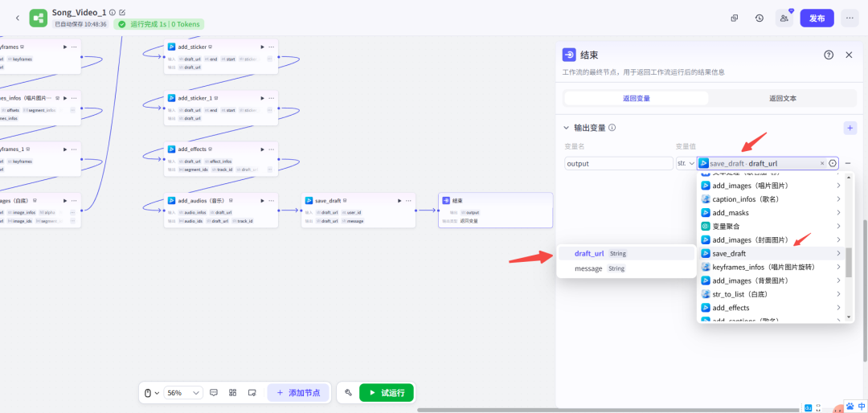The height and width of the screenshot is (413, 868).
Task: Click the minimap icon in bottom toolbar
Action: [x=252, y=393]
